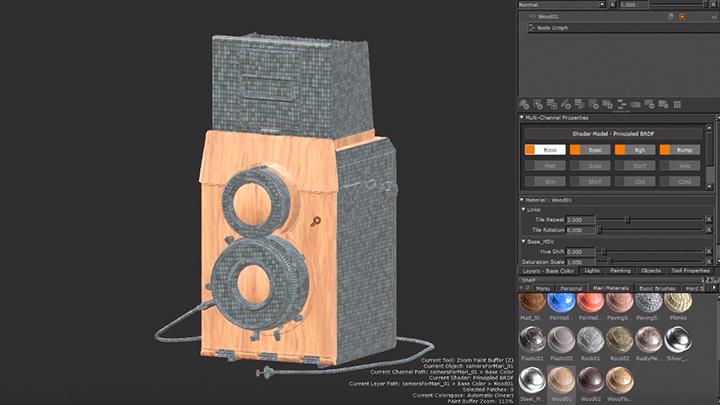Toggle the Spec channel orange checkbox
Image resolution: width=720 pixels, height=405 pixels.
tap(576, 149)
